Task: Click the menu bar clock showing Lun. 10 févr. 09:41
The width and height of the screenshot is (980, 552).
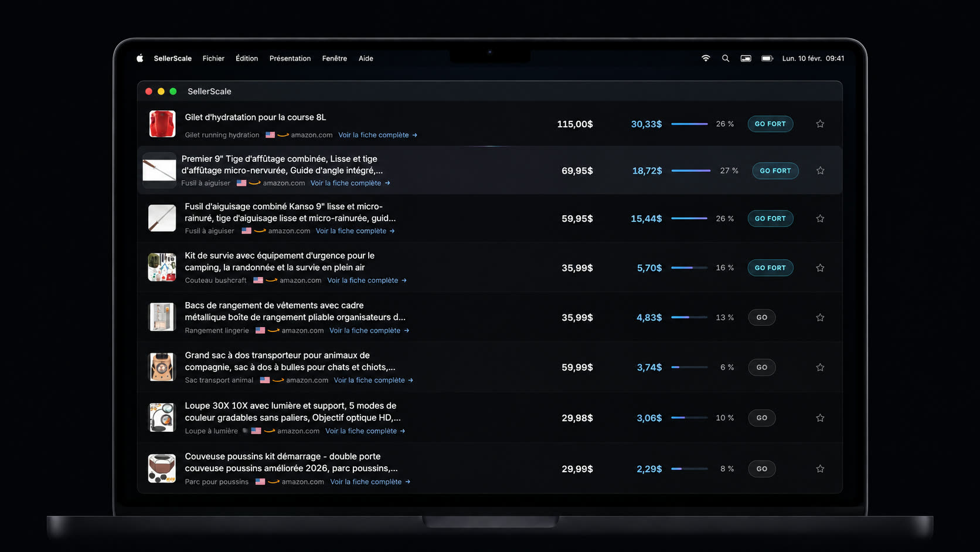Action: pyautogui.click(x=813, y=58)
